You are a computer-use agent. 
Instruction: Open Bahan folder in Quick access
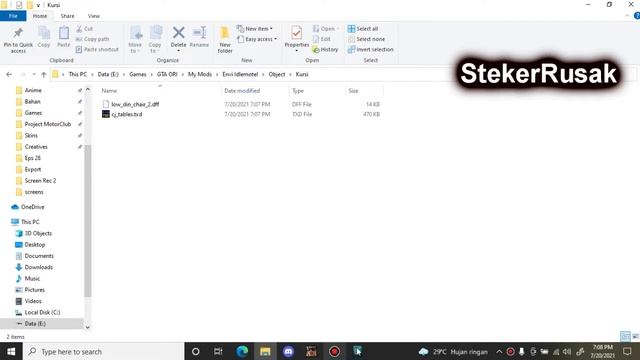[32, 102]
